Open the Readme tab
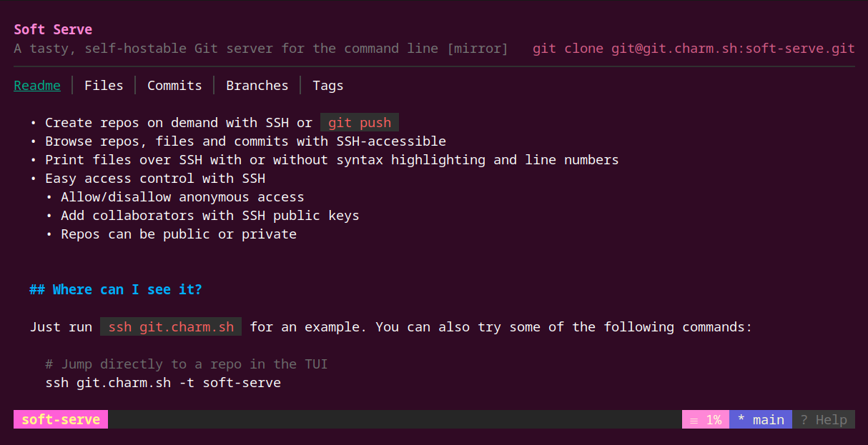This screenshot has width=868, height=445. pos(37,86)
